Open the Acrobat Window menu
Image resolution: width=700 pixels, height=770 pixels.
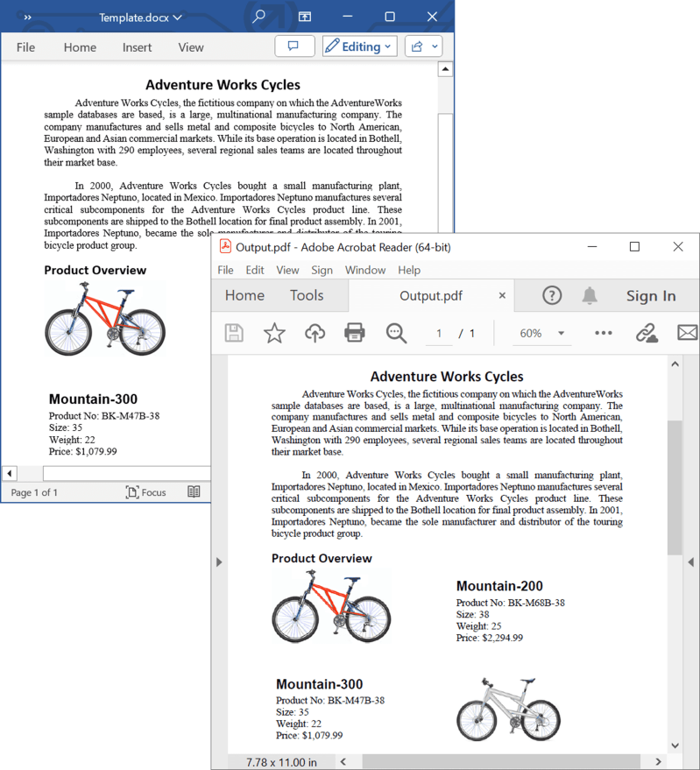point(365,270)
